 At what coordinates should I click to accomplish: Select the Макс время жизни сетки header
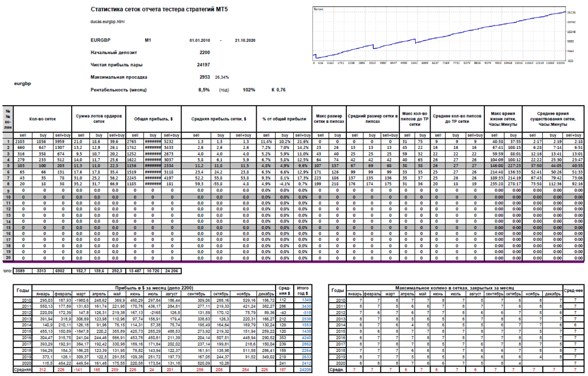coord(503,119)
